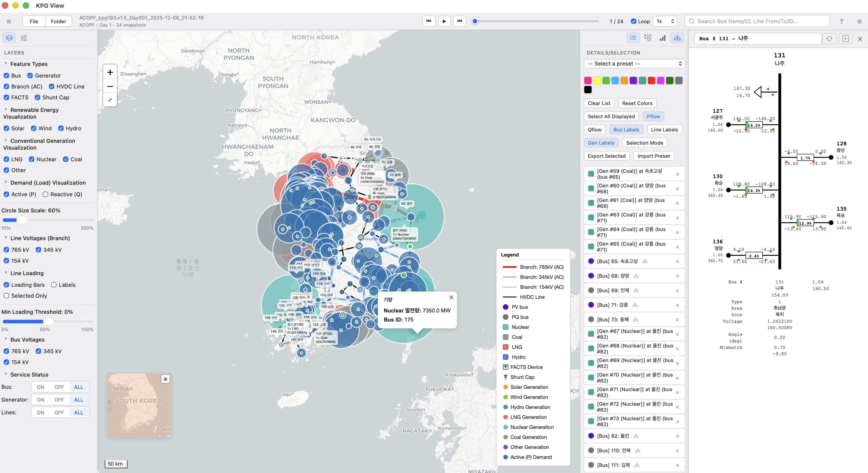Select the network diagram view icon
This screenshot has width=868, height=473.
[x=677, y=38]
